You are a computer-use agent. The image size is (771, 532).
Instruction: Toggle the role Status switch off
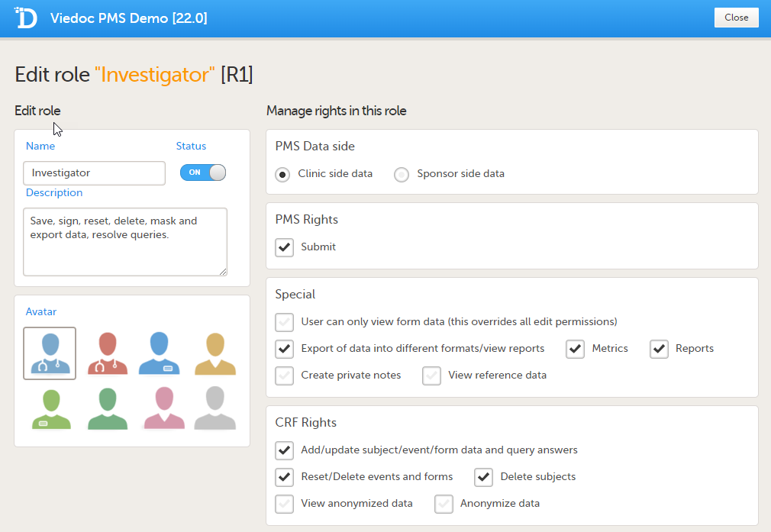pos(203,172)
